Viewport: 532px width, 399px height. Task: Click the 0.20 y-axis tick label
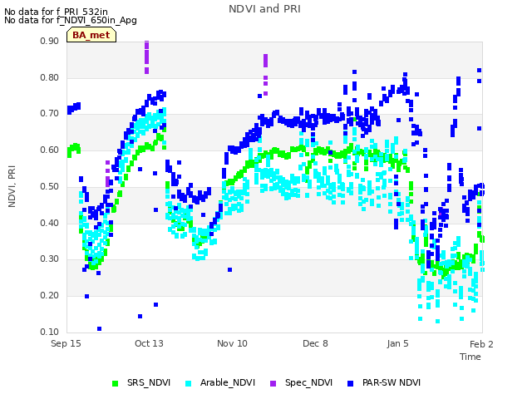click(x=49, y=296)
